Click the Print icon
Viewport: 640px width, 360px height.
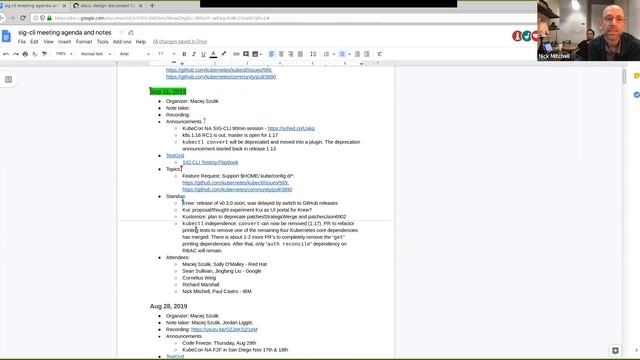click(x=25, y=54)
